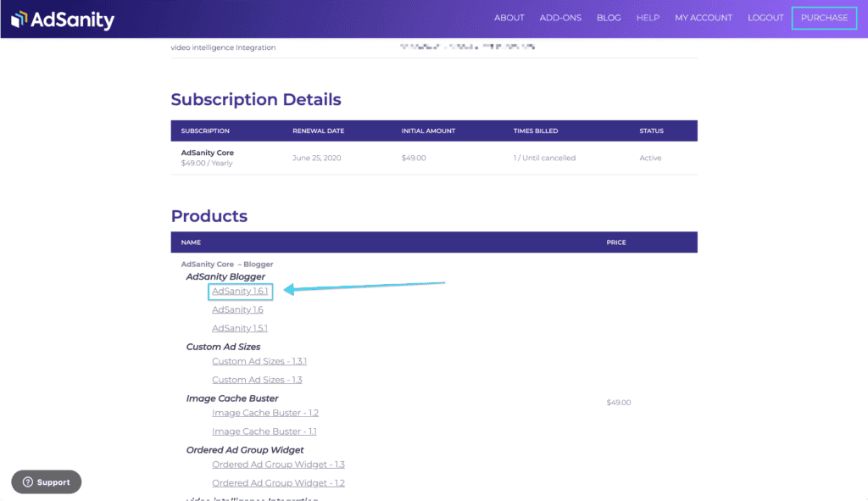Download Image Cache Buster - 1.2
Viewport: 868px width, 501px height.
pyautogui.click(x=264, y=413)
